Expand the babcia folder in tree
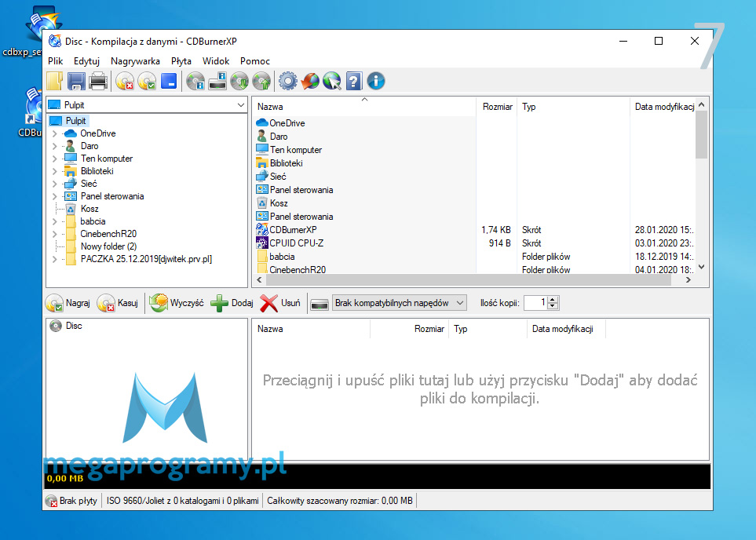The image size is (756, 540). (54, 221)
